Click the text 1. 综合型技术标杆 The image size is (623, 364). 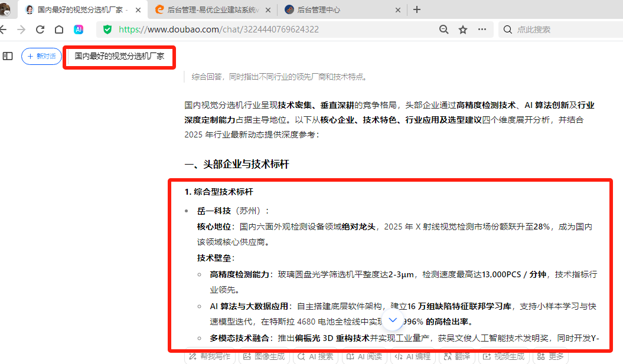(x=219, y=192)
